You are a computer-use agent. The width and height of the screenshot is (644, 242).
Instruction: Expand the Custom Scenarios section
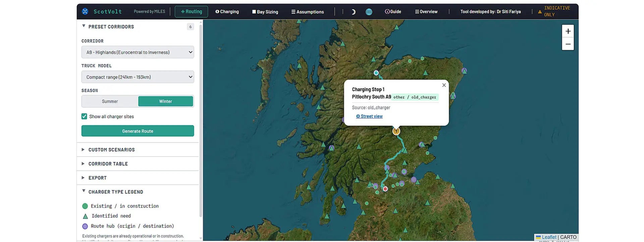pyautogui.click(x=138, y=150)
